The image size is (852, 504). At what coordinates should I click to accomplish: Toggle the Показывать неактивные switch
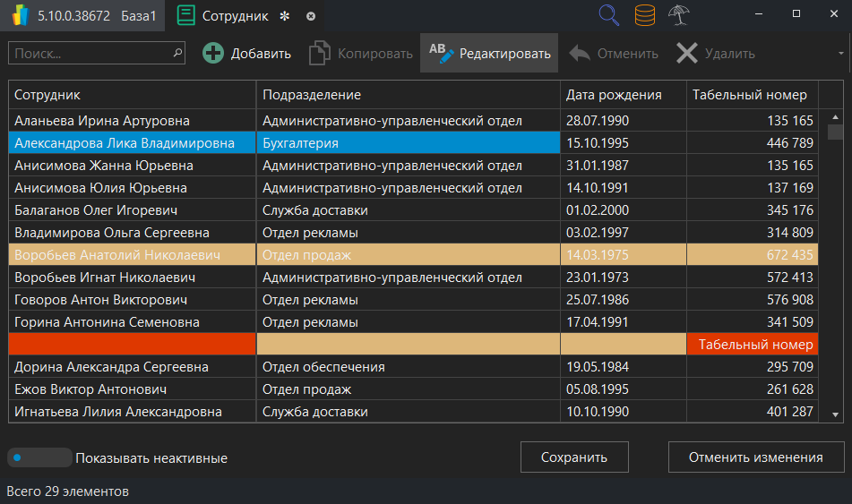coord(39,457)
